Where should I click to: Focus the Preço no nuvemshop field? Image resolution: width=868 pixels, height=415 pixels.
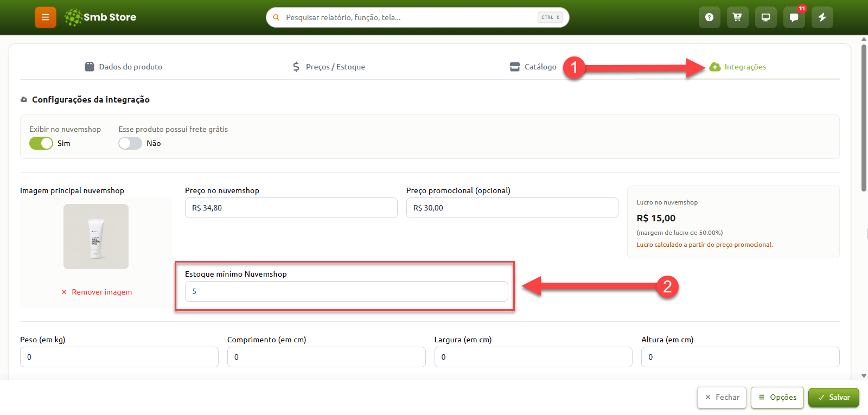coord(291,208)
